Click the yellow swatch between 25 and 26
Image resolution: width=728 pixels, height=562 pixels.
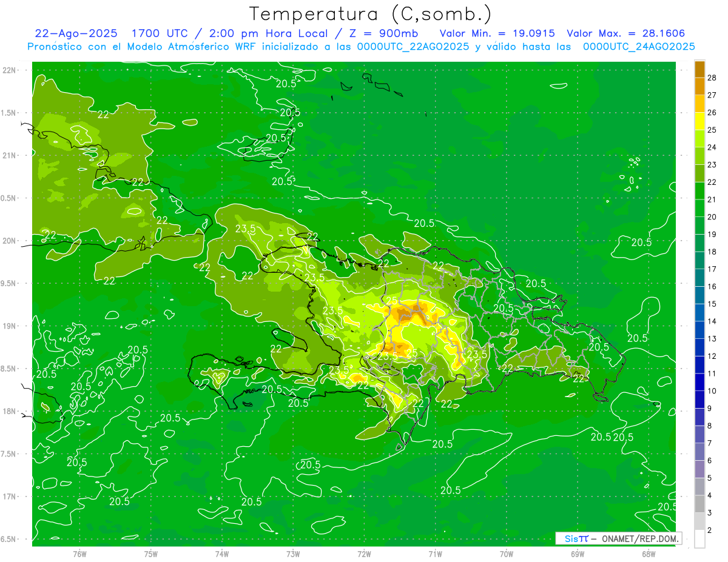699,121
